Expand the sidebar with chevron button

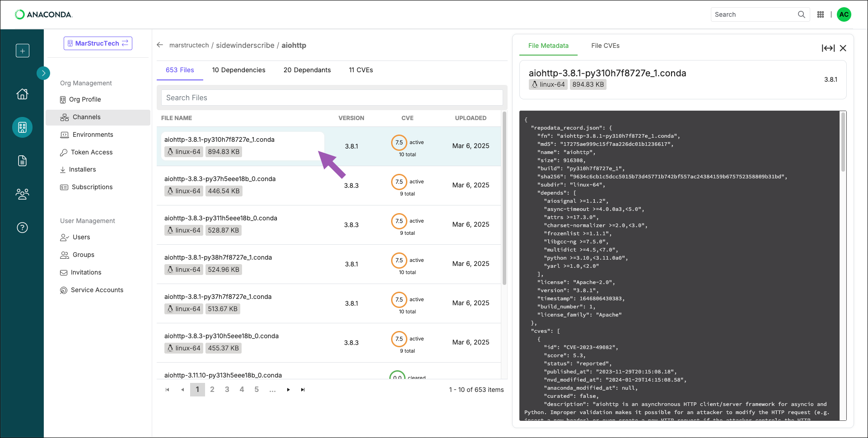point(43,73)
